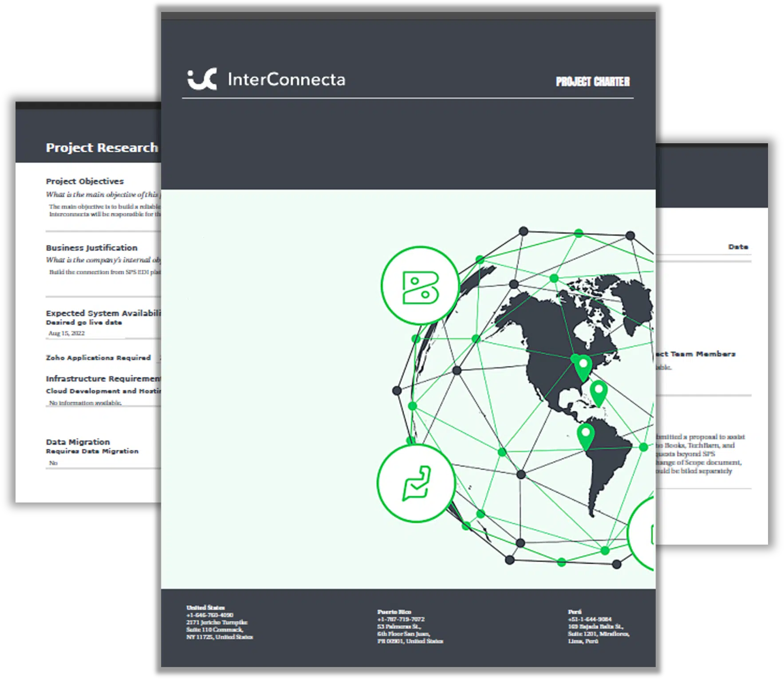Click the Requires Data Migration label
Screen dimensions: 784x679
pyautogui.click(x=92, y=451)
